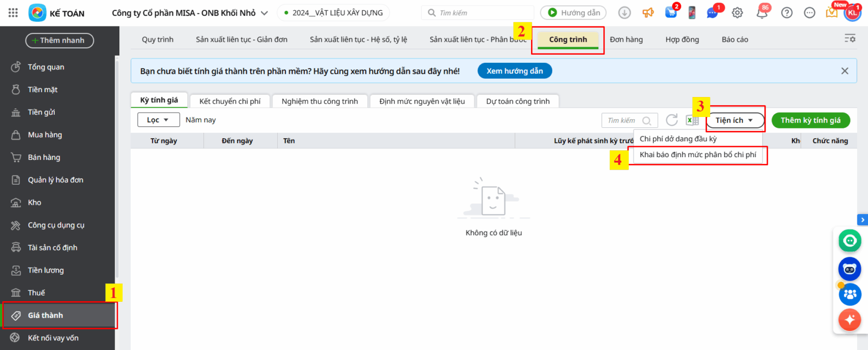Open the robot assistant icon
This screenshot has width=868, height=350.
click(850, 269)
